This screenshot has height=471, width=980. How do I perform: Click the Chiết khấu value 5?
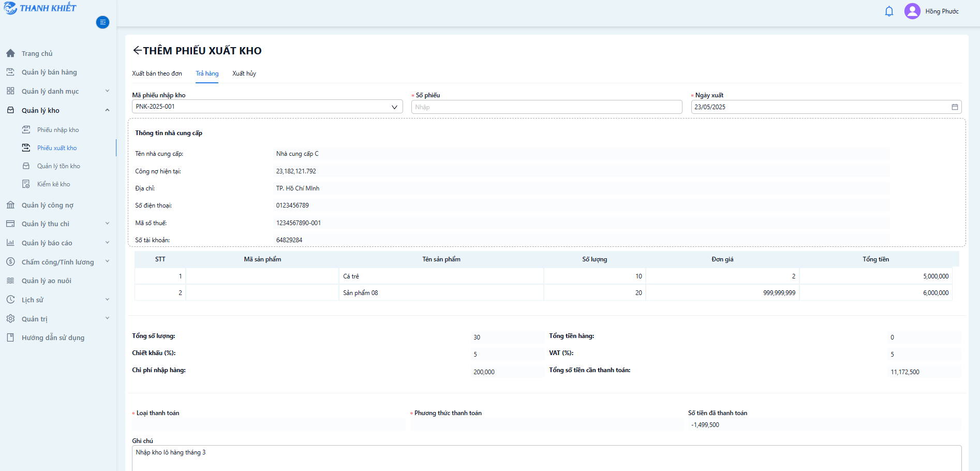(x=475, y=355)
